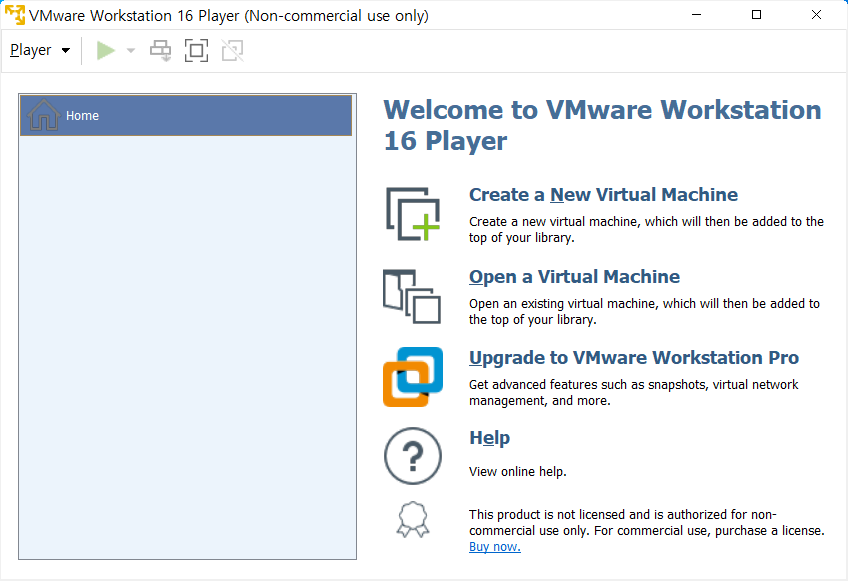Close the VMware Player window
The image size is (848, 581).
(x=817, y=15)
